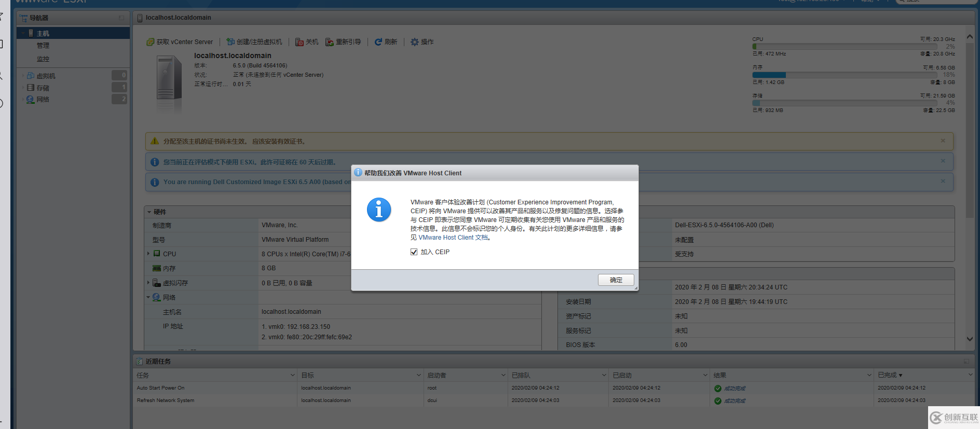Select Monitor under Host in navigator

coord(43,59)
